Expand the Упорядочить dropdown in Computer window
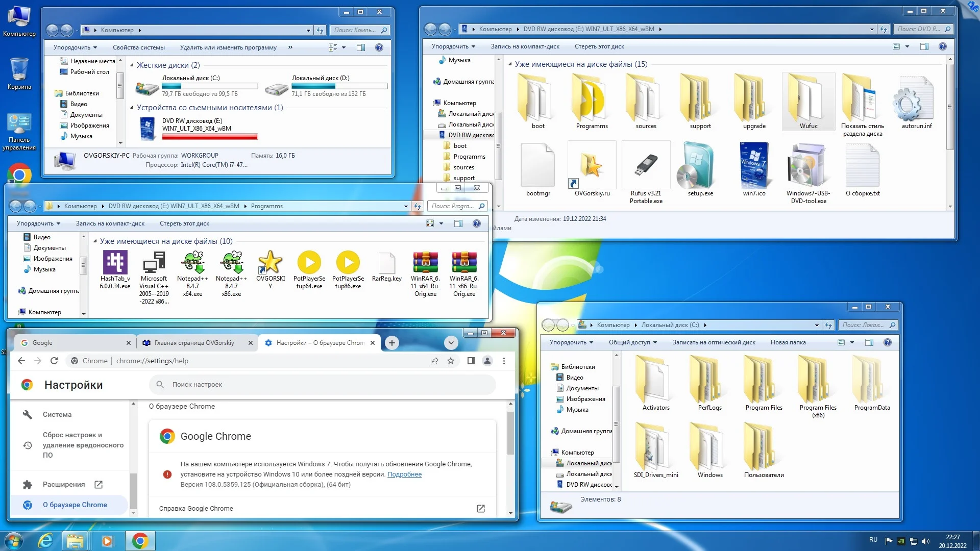The height and width of the screenshot is (551, 980). tap(75, 47)
